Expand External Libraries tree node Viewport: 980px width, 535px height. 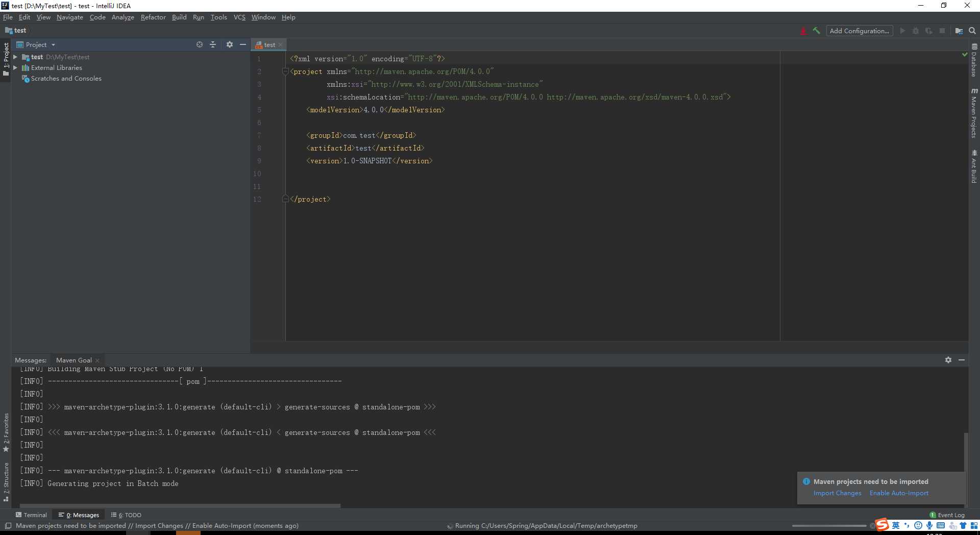click(x=15, y=68)
